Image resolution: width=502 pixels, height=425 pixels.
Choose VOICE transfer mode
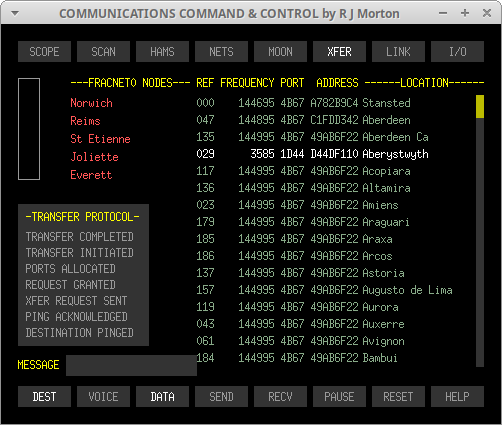(103, 397)
